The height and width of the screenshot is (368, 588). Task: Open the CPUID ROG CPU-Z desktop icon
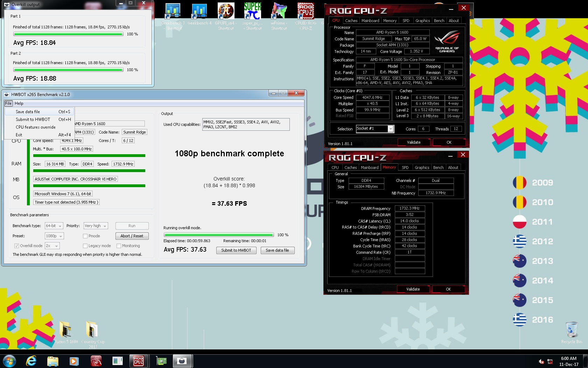point(306,16)
